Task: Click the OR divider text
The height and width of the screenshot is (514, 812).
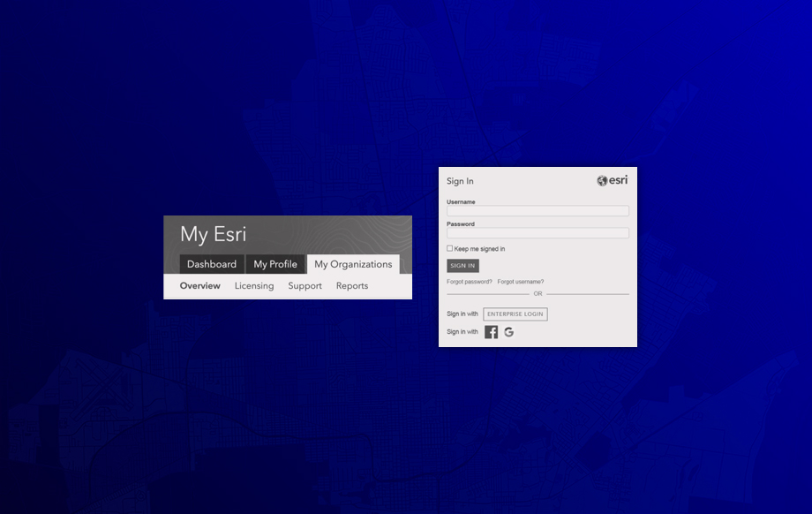Action: pos(538,293)
